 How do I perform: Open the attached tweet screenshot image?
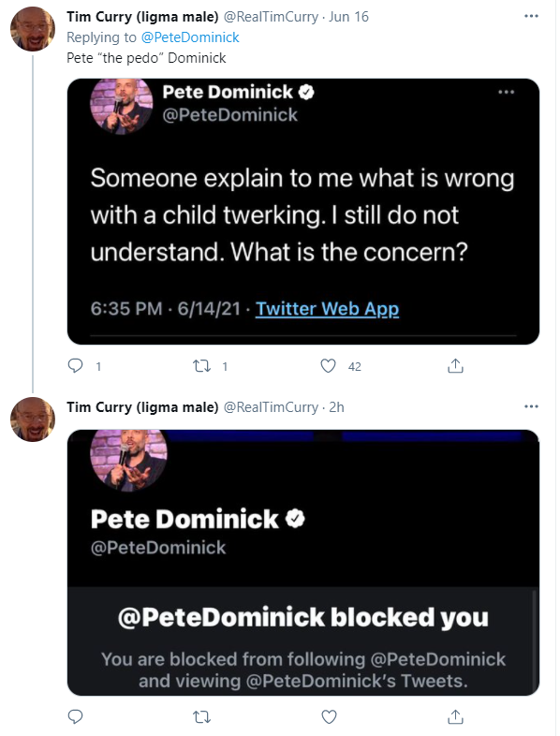pos(303,212)
